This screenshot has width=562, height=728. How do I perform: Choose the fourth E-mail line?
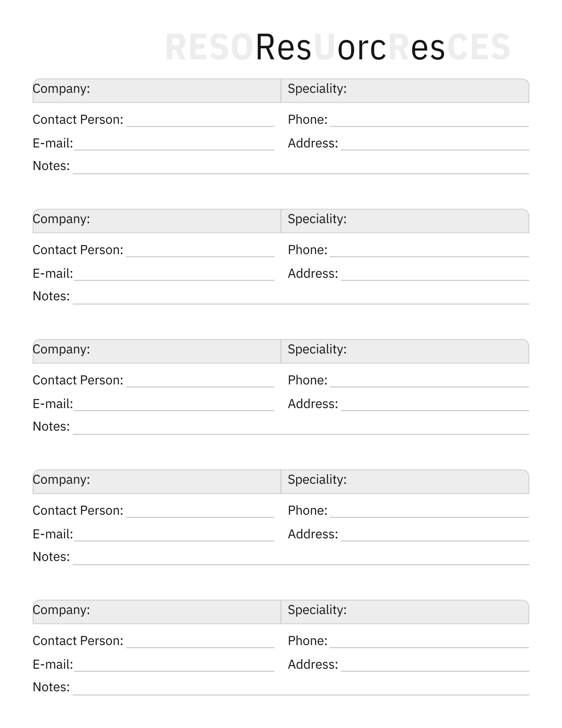pyautogui.click(x=174, y=536)
